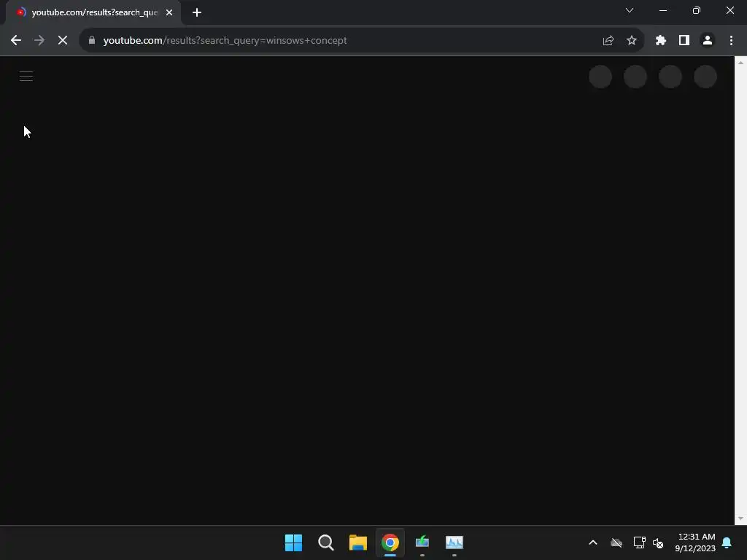Add a new tab
This screenshot has width=747, height=560.
click(197, 12)
